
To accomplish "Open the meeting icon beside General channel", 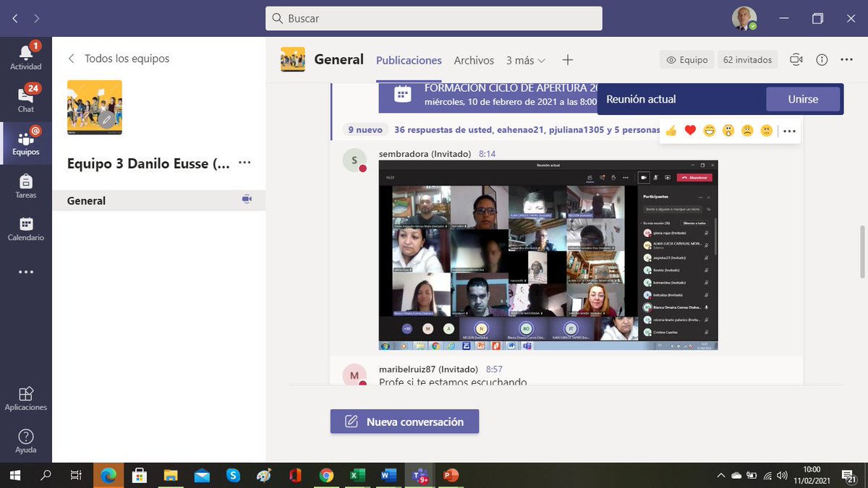I will point(247,200).
